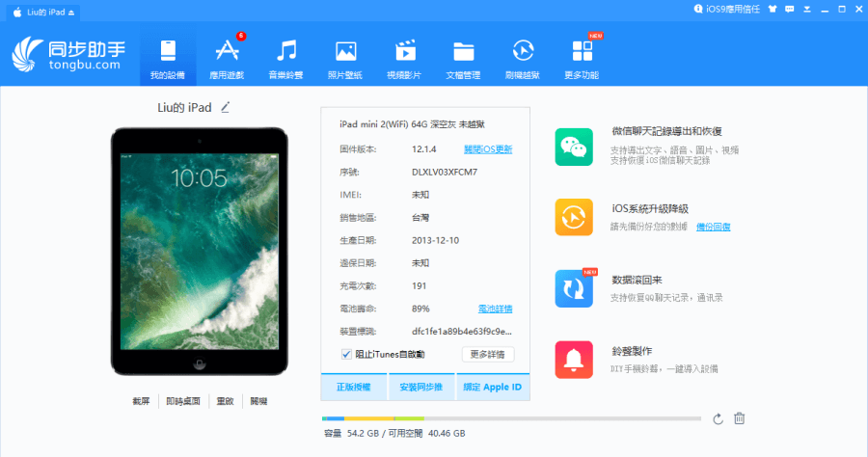This screenshot has width=868, height=457.
Task: Click 正版授權 button
Action: [x=354, y=387]
